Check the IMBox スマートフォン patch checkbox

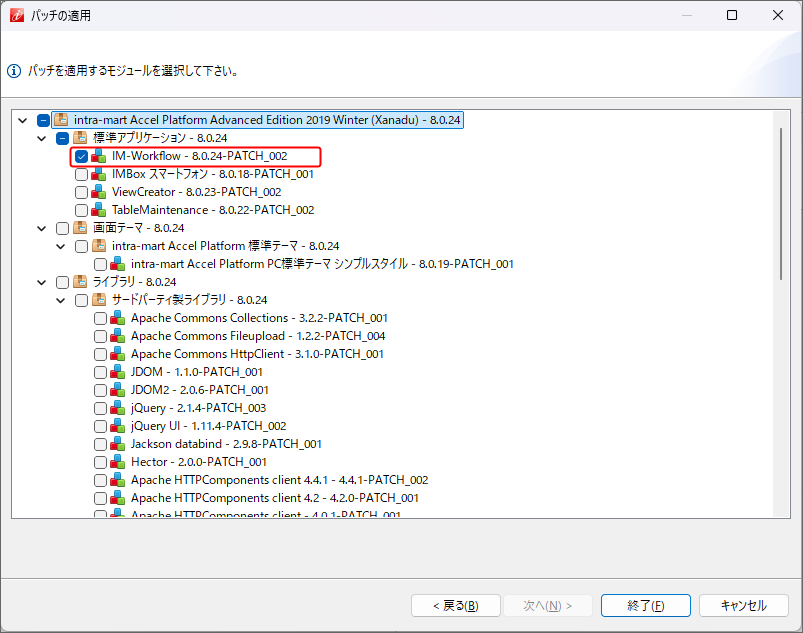tap(81, 175)
